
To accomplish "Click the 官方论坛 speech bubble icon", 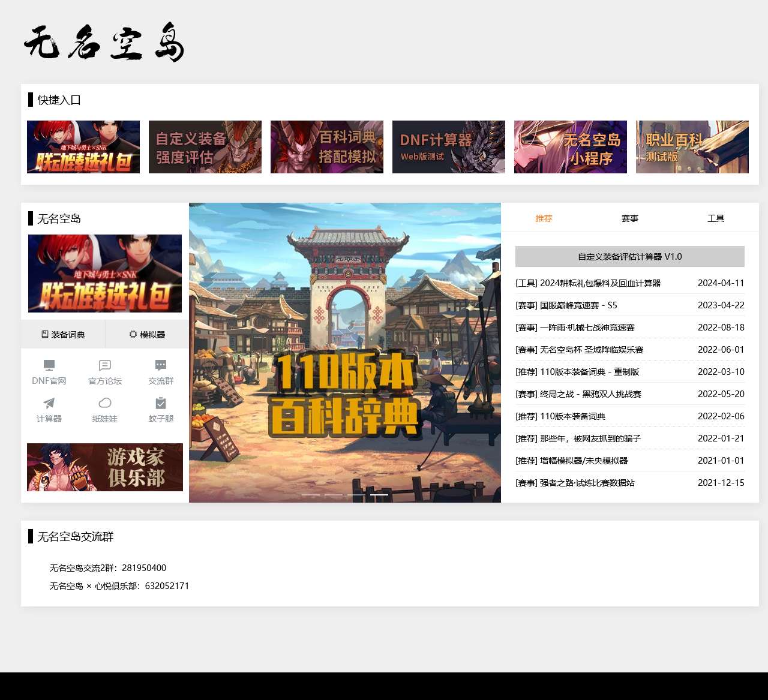I will pyautogui.click(x=104, y=363).
